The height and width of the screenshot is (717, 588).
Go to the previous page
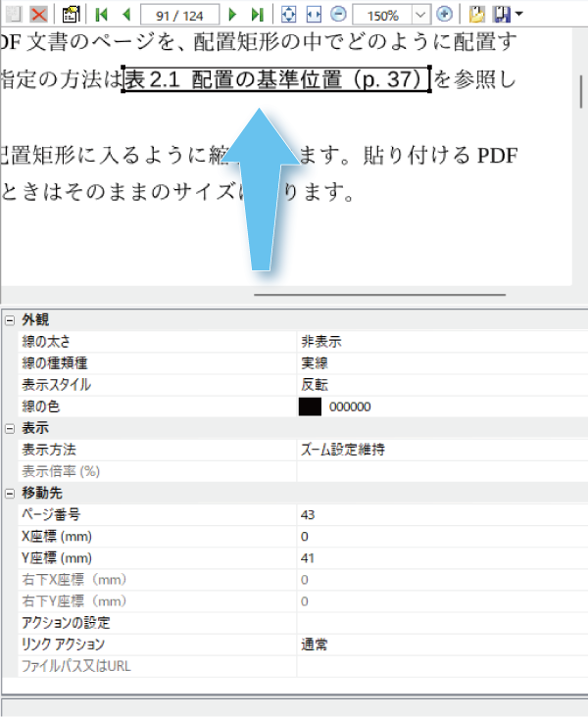(x=125, y=14)
